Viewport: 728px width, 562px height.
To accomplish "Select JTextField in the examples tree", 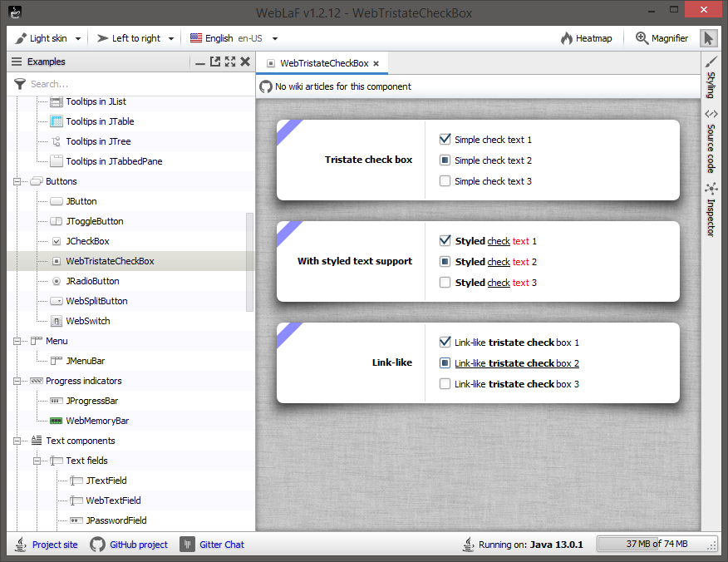I will 106,481.
